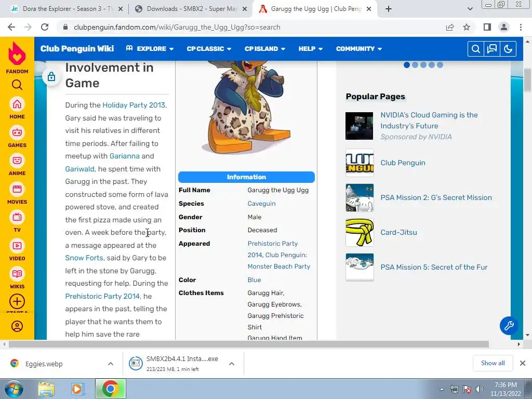Open Windows Media Player from taskbar
The width and height of the screenshot is (532, 399).
(77, 389)
